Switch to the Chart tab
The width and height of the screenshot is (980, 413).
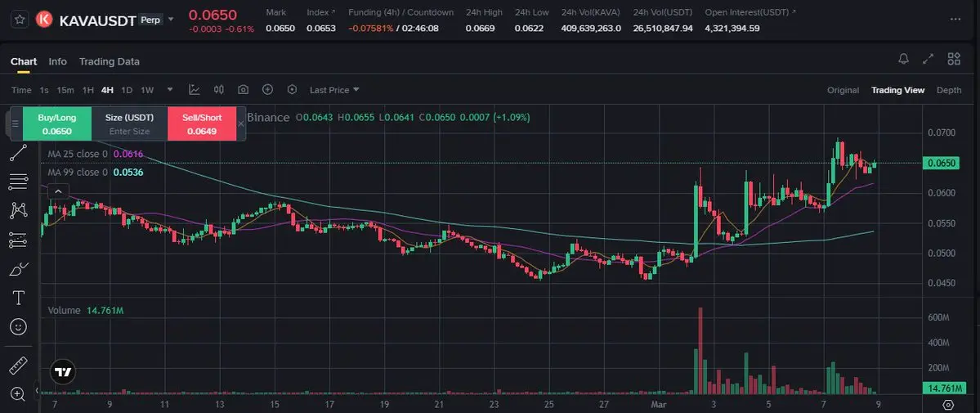[x=24, y=61]
